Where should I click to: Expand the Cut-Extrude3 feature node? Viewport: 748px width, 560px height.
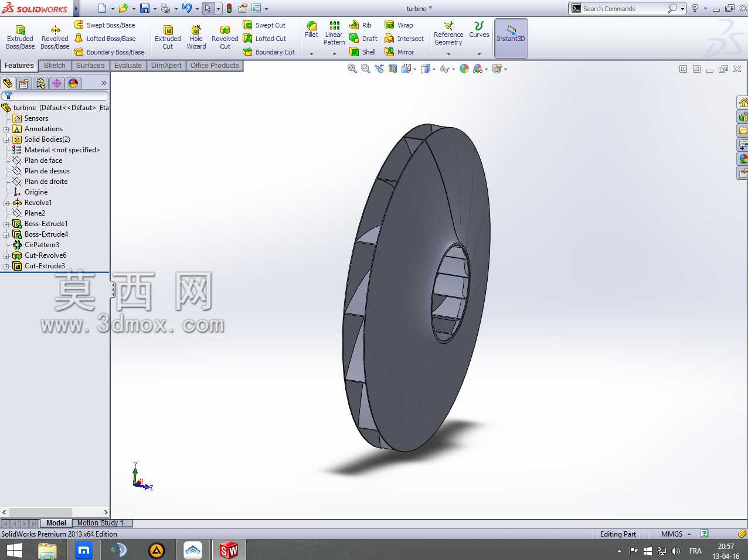[x=6, y=267]
